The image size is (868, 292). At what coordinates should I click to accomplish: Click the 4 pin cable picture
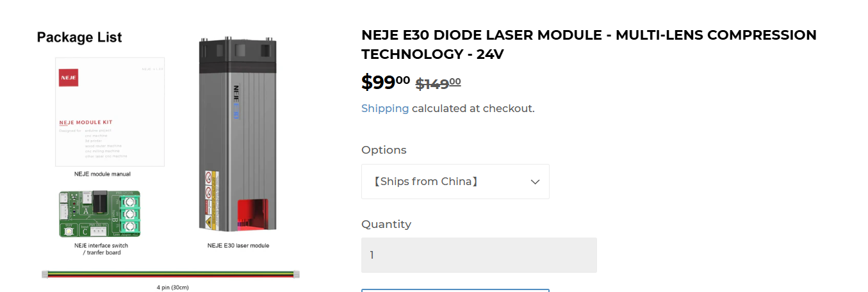point(171,275)
